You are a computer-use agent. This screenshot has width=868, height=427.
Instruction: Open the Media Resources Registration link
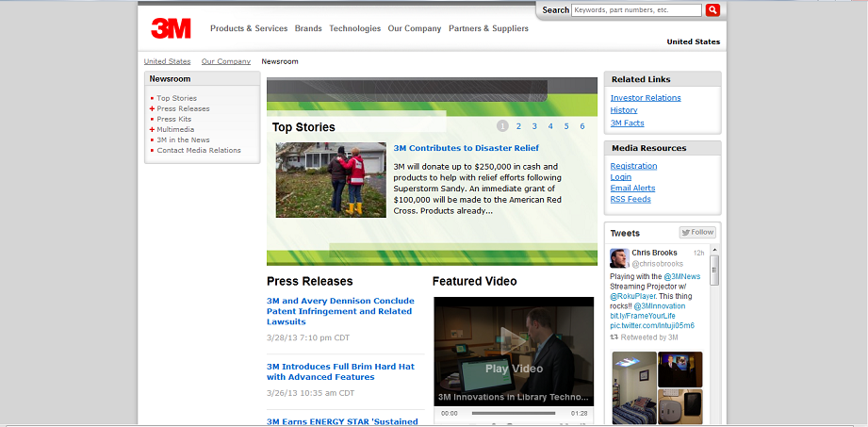click(634, 166)
